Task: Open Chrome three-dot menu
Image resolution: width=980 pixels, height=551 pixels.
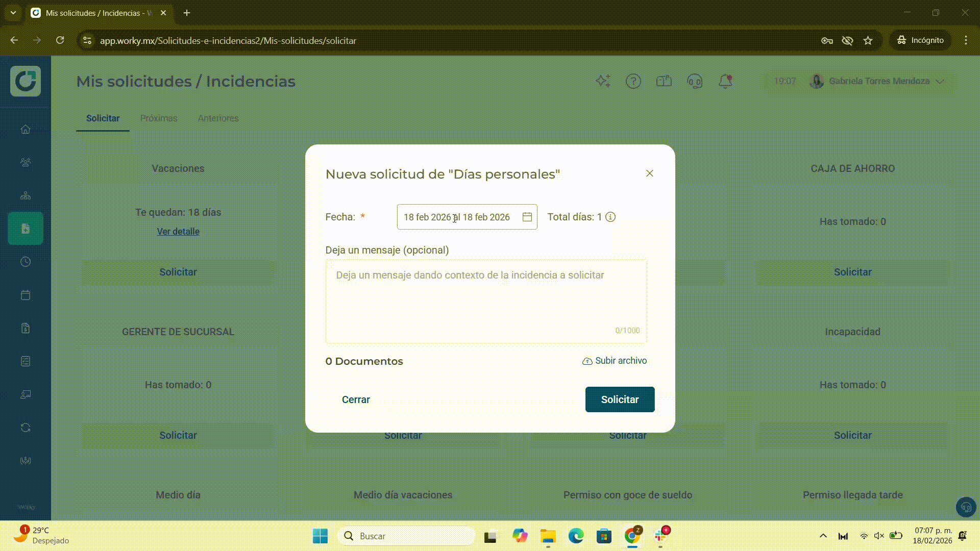Action: (966, 40)
